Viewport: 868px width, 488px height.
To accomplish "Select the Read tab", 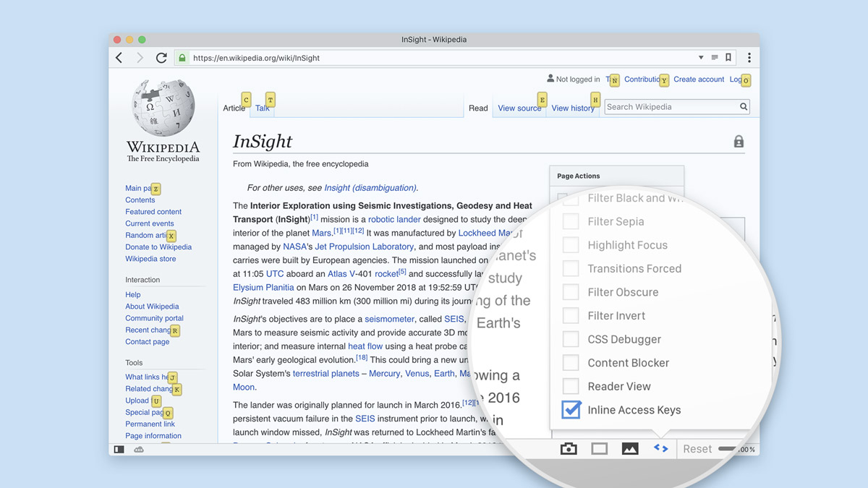I will coord(478,108).
